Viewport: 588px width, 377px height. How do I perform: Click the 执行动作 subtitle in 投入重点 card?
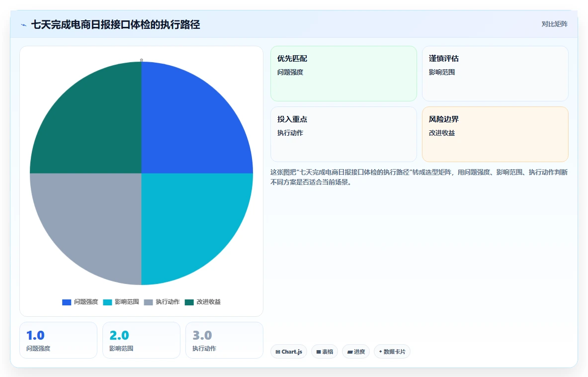(x=290, y=133)
